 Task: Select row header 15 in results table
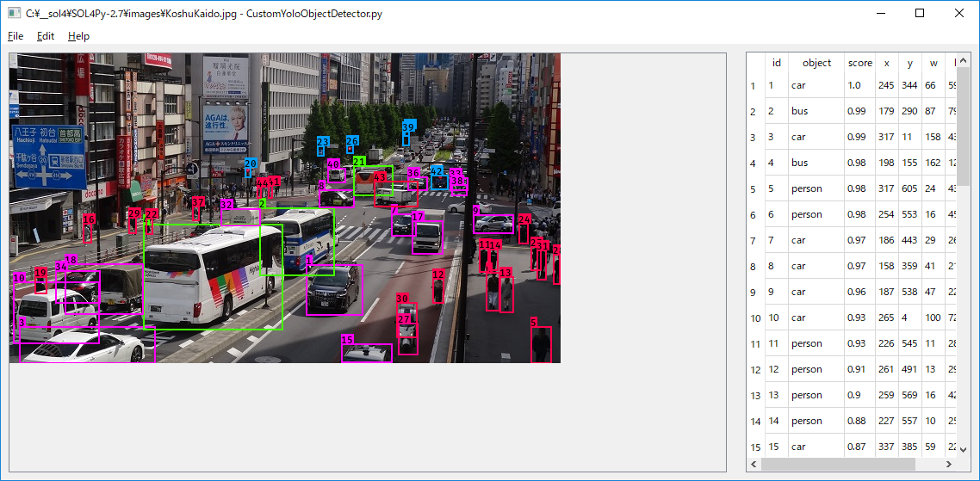click(x=755, y=447)
